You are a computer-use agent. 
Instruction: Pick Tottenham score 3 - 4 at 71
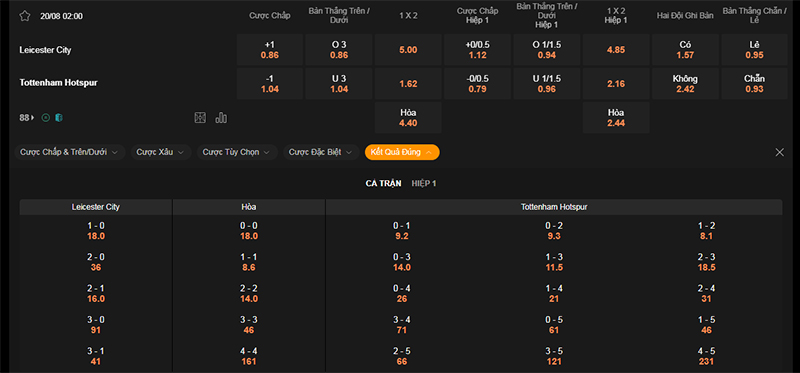point(402,325)
